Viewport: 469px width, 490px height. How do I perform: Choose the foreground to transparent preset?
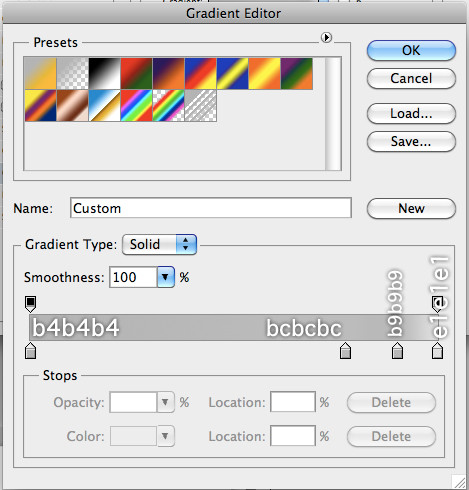click(72, 73)
